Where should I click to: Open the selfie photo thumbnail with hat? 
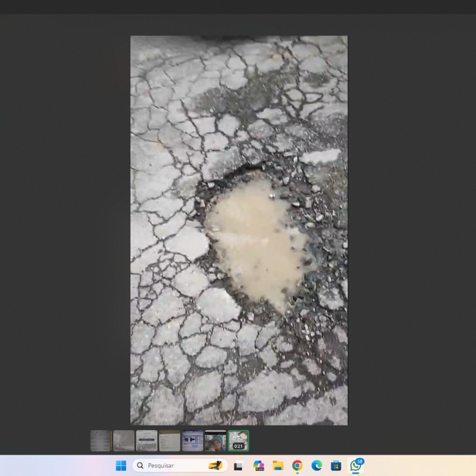(x=215, y=441)
